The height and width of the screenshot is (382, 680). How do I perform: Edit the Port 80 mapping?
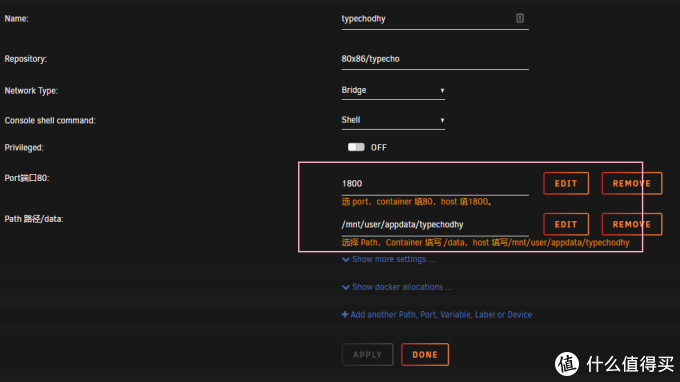pos(566,183)
